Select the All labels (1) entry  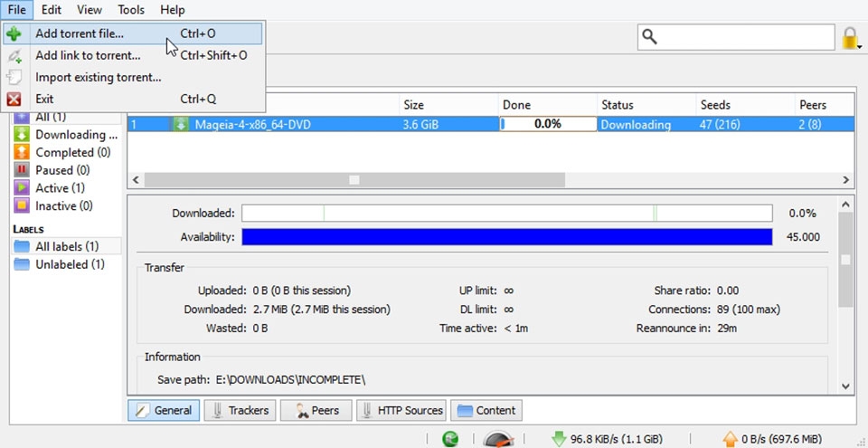point(66,246)
